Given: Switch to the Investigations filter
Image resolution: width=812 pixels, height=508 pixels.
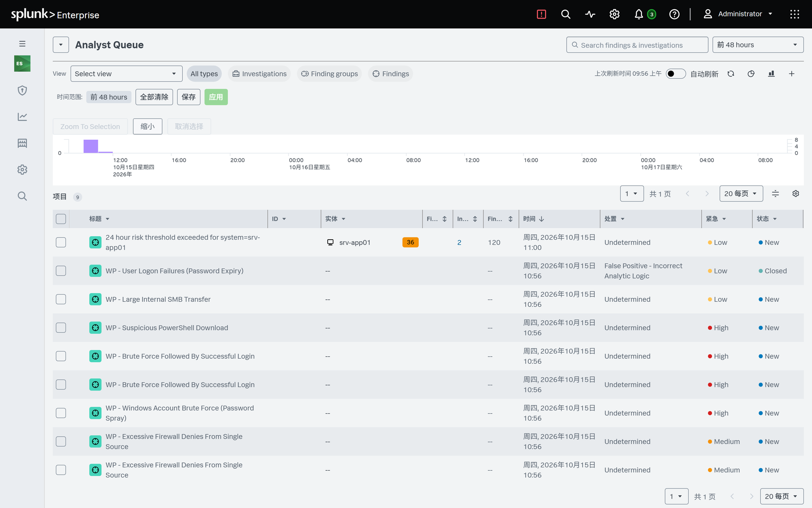Looking at the screenshot, I should click(x=259, y=74).
